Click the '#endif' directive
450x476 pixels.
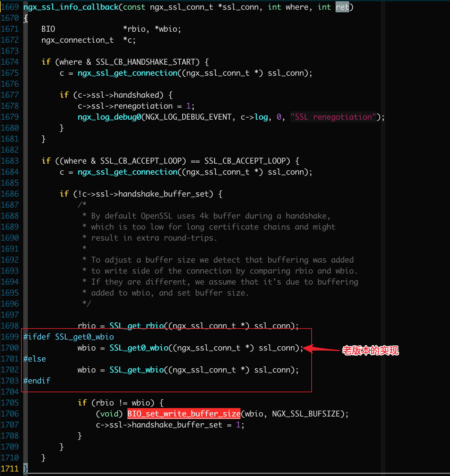click(x=37, y=381)
